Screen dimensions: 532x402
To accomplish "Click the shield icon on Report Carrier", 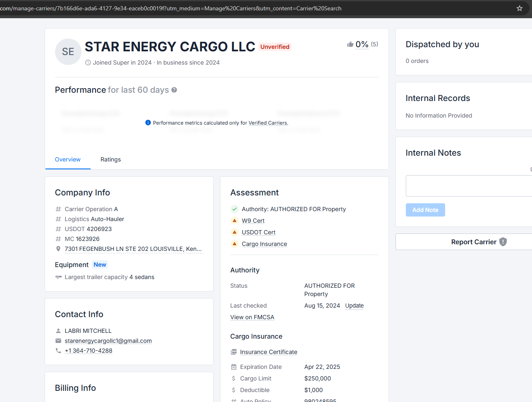I will click(x=503, y=242).
